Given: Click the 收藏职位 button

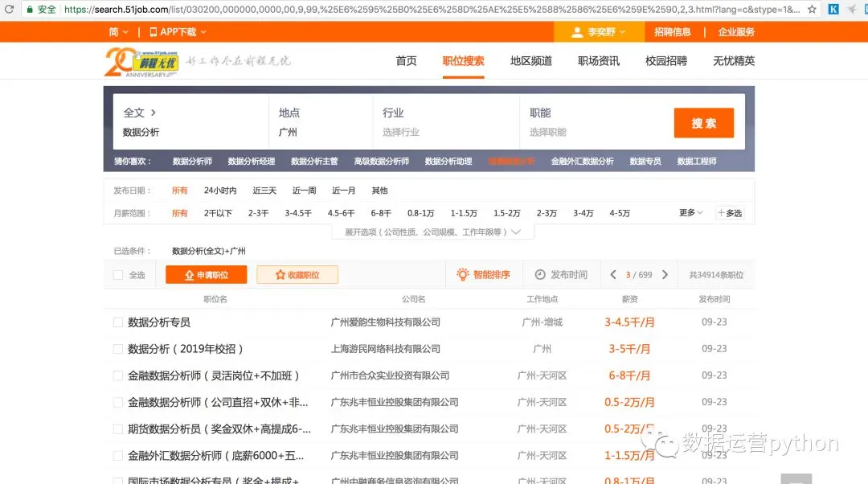Looking at the screenshot, I should [297, 275].
